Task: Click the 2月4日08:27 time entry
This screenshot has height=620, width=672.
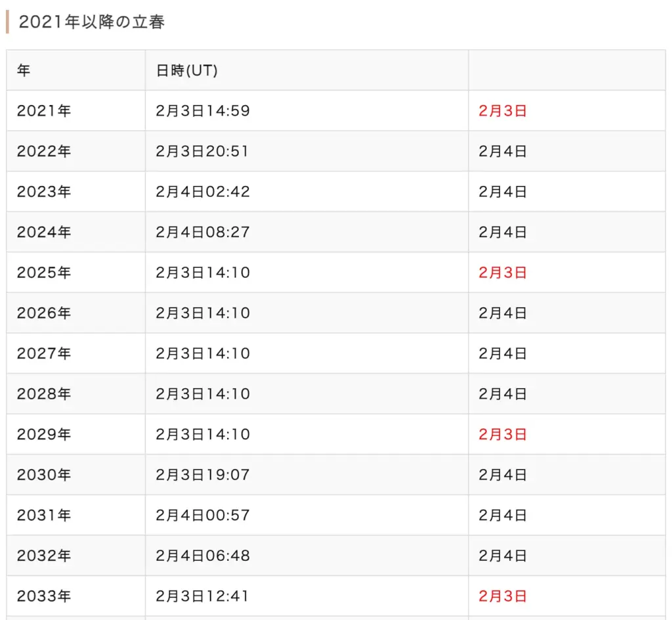Action: [x=203, y=232]
